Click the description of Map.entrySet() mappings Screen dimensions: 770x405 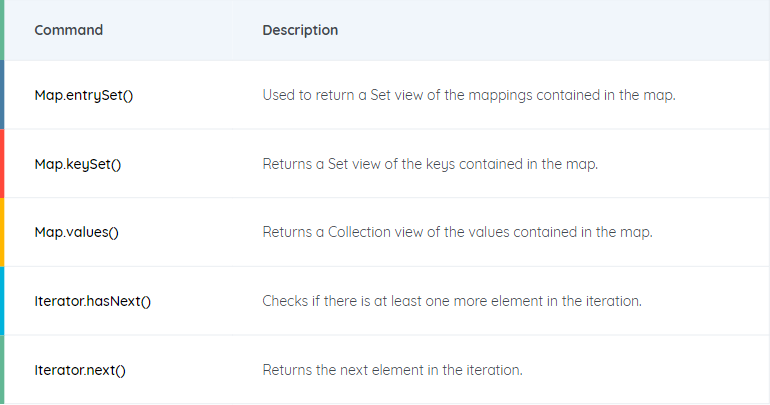click(x=469, y=95)
